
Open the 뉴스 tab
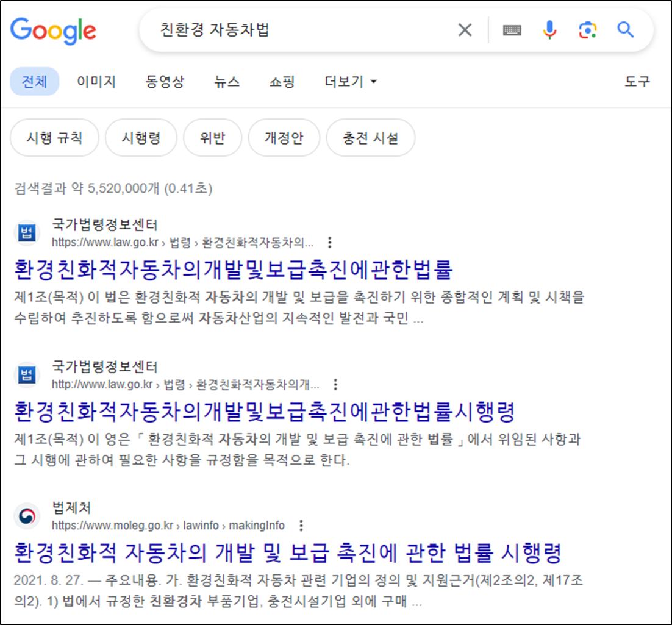(x=227, y=82)
